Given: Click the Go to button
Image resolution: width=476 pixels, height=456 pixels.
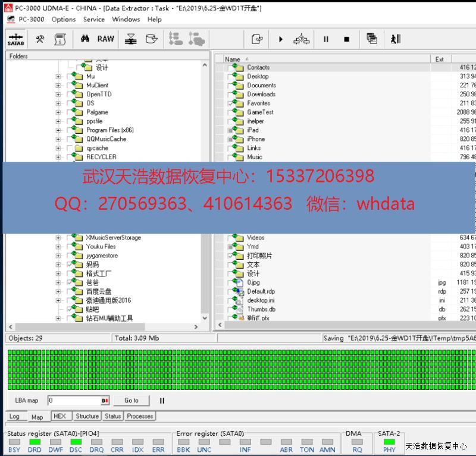Looking at the screenshot, I should point(131,401).
